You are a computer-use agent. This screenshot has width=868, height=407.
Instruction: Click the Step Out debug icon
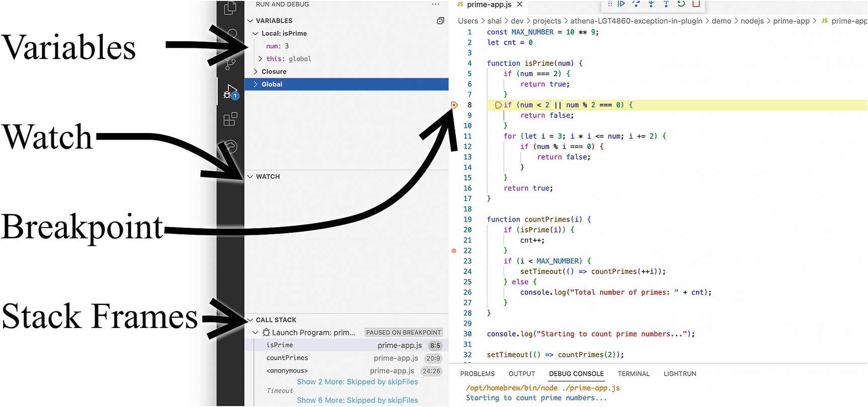(x=666, y=4)
